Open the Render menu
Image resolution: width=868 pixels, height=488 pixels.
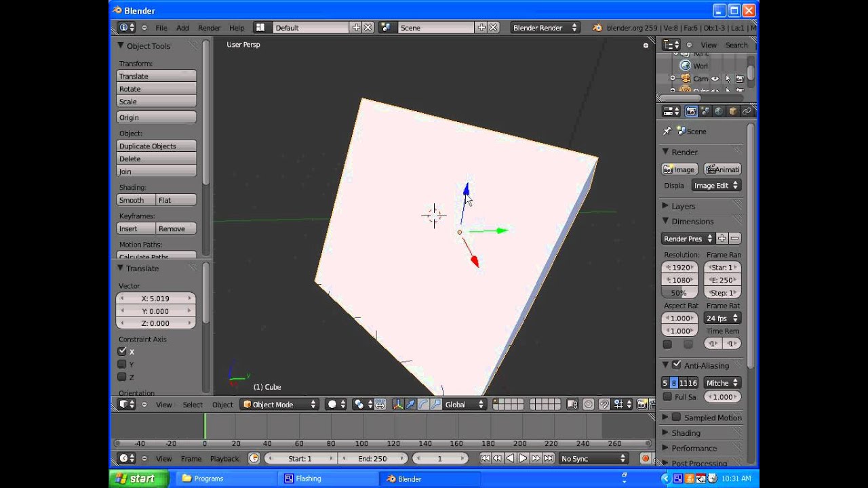209,28
